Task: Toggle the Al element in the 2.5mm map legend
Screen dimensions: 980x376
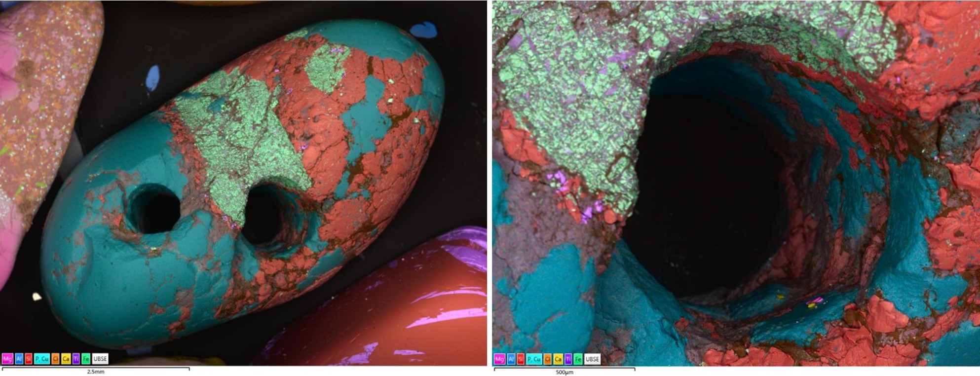Action: 19,359
